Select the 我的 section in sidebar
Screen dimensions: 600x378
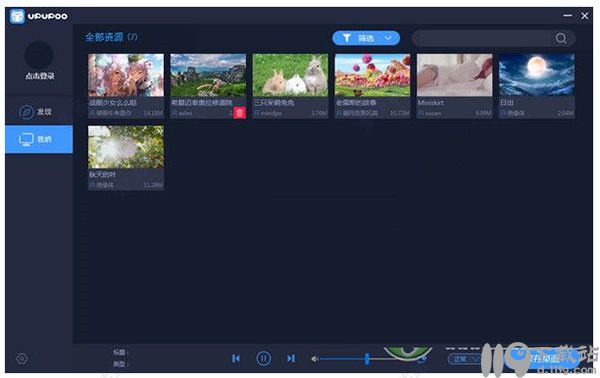point(39,139)
